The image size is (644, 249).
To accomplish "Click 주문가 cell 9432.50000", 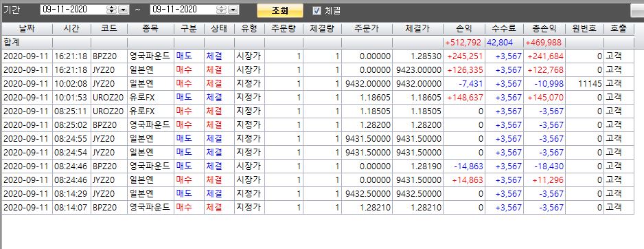I will [368, 193].
